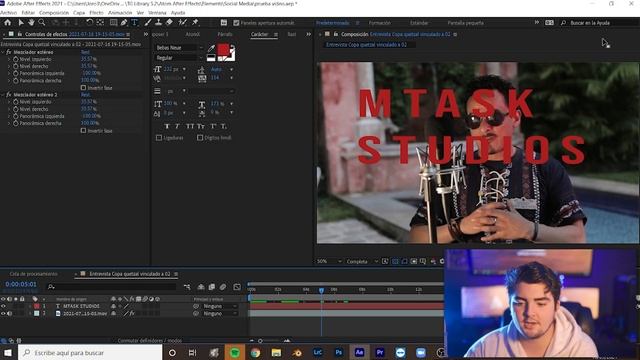Toggle Invertir fase under Mezclador estéreo

83,88
